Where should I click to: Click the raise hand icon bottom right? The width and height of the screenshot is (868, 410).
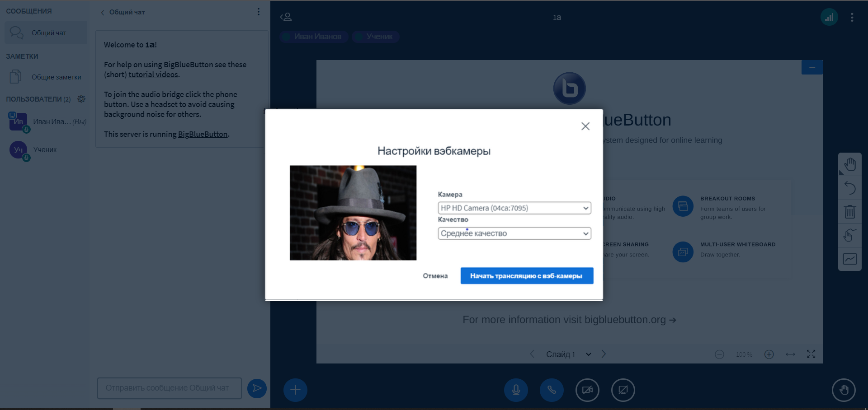(x=844, y=390)
